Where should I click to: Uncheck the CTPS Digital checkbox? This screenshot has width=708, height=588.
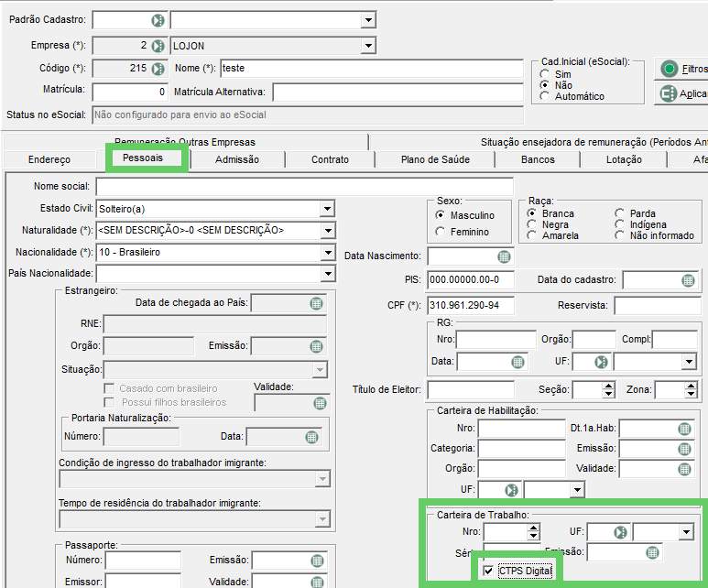click(488, 571)
